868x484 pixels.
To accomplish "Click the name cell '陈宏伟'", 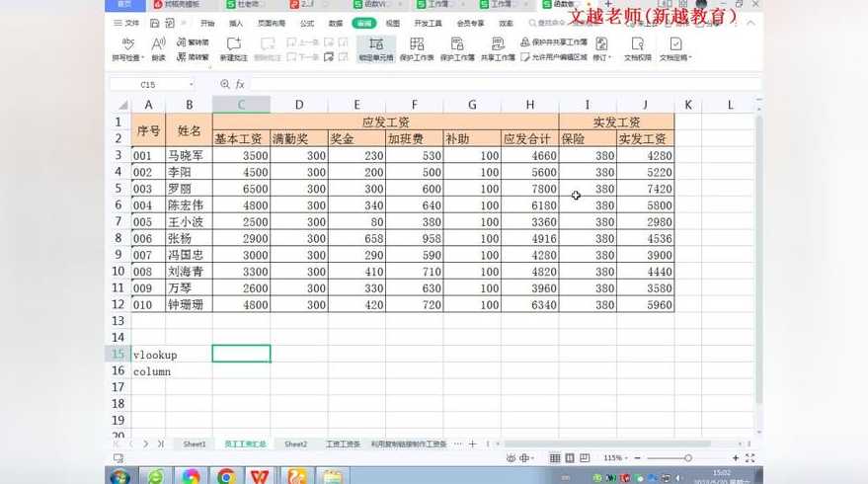I will (x=189, y=204).
